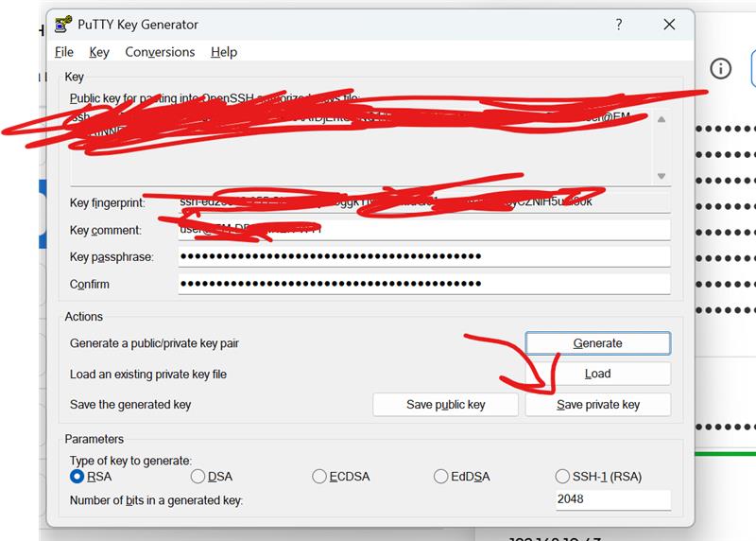The width and height of the screenshot is (756, 541).
Task: Click Save private key button
Action: point(598,405)
